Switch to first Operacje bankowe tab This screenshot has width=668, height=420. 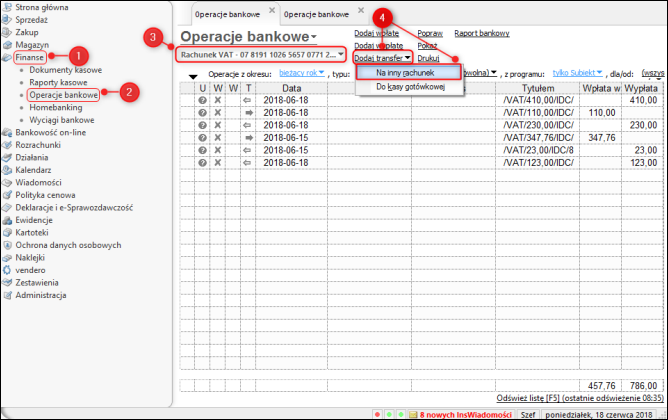227,14
